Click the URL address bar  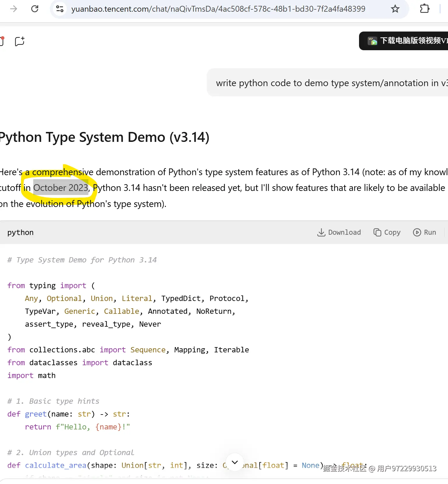click(x=218, y=9)
